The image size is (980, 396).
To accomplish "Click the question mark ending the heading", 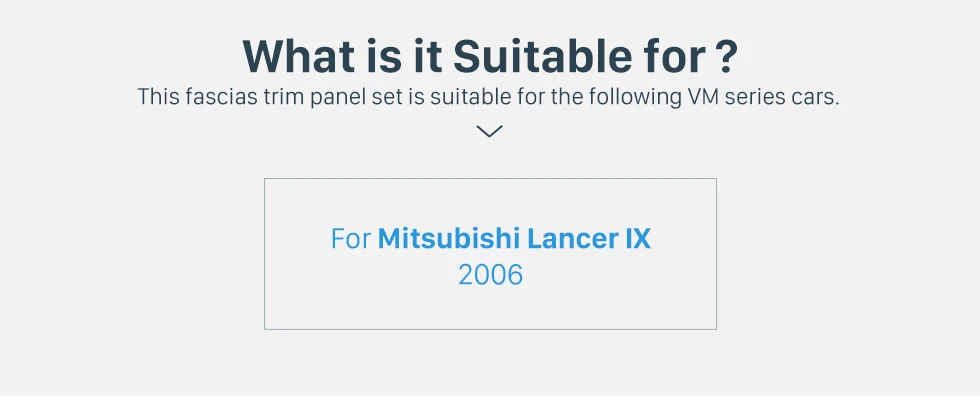I will 724,57.
